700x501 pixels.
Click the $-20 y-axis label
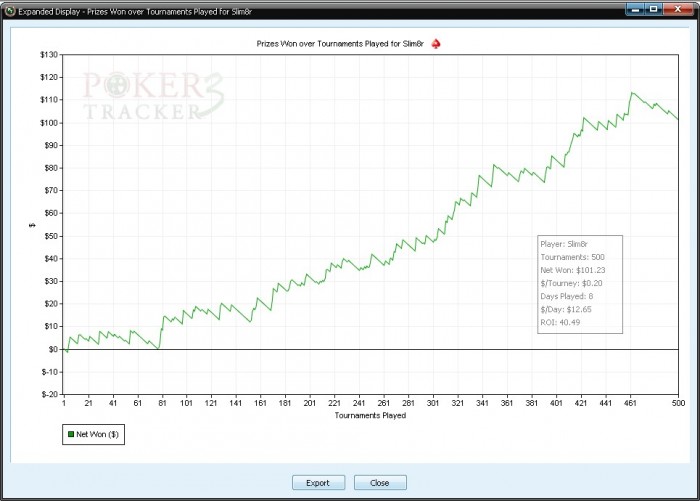click(x=50, y=394)
